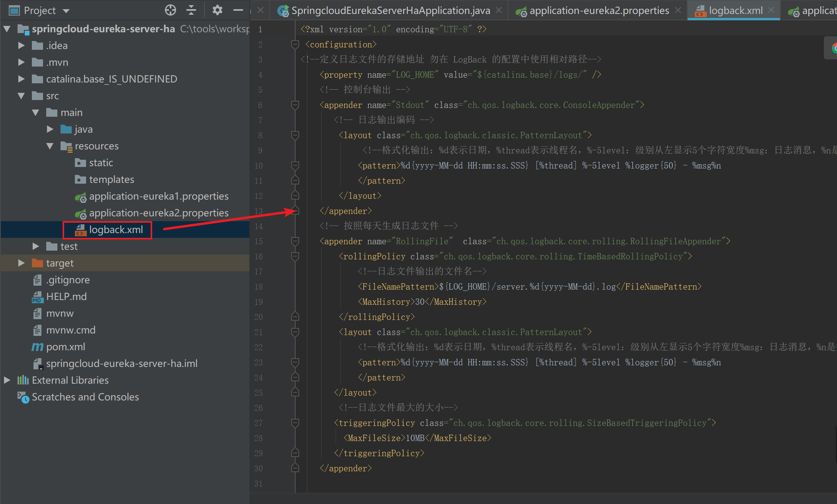Click the HELP.md markdown file icon

(37, 297)
